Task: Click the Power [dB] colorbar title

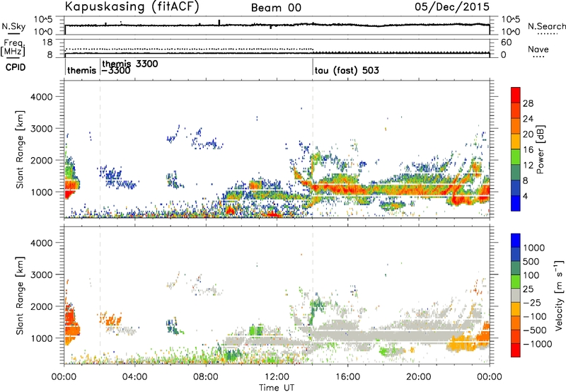Action: (x=541, y=149)
